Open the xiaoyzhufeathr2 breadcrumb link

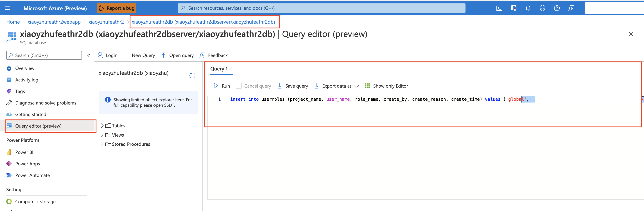click(x=106, y=22)
